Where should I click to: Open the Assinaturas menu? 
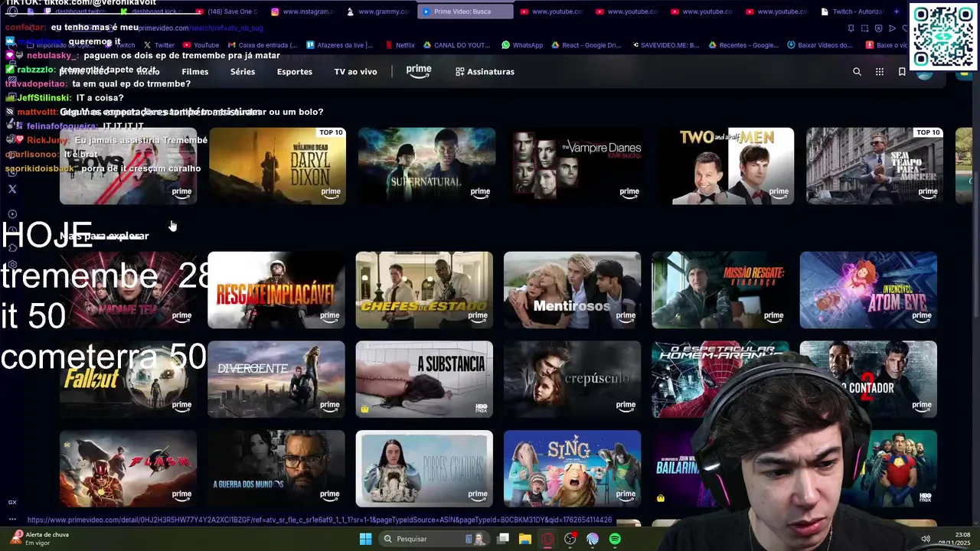point(485,71)
